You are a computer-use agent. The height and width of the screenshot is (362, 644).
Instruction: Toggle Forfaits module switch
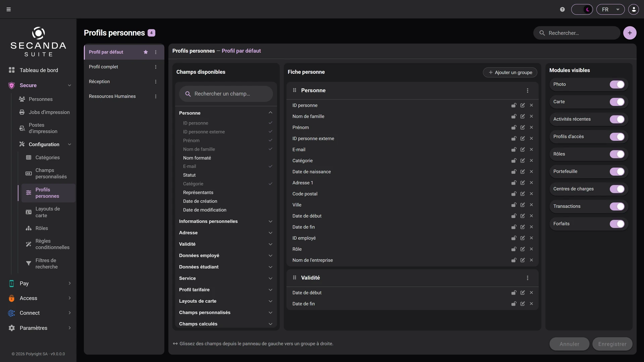617,224
